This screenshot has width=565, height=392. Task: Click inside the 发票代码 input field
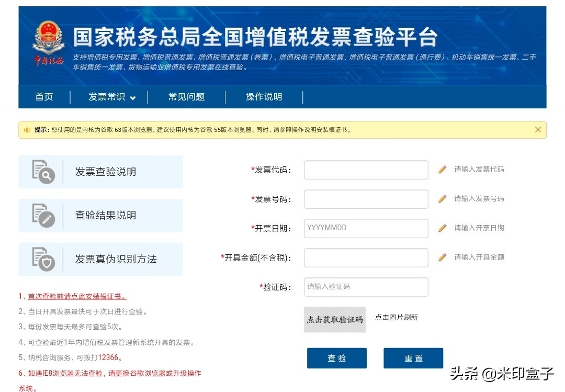365,169
